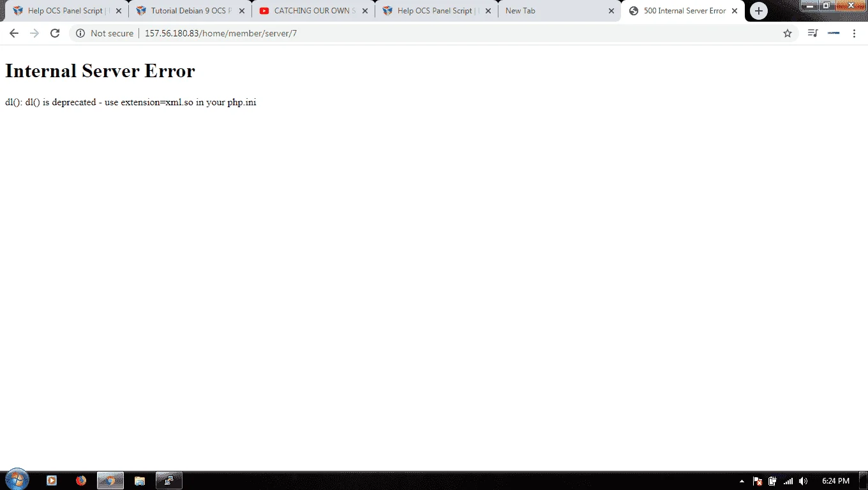Viewport: 868px width, 490px height.
Task: Open the media playlist control icon
Action: click(812, 33)
